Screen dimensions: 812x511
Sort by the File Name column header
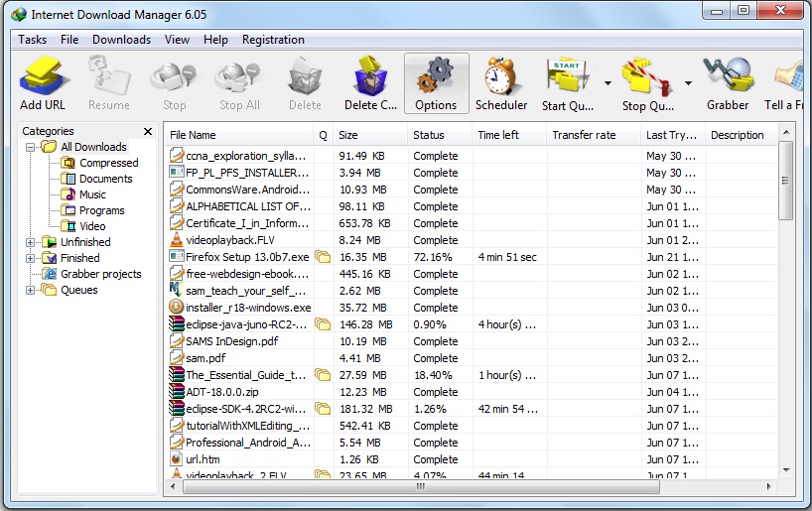pyautogui.click(x=238, y=135)
